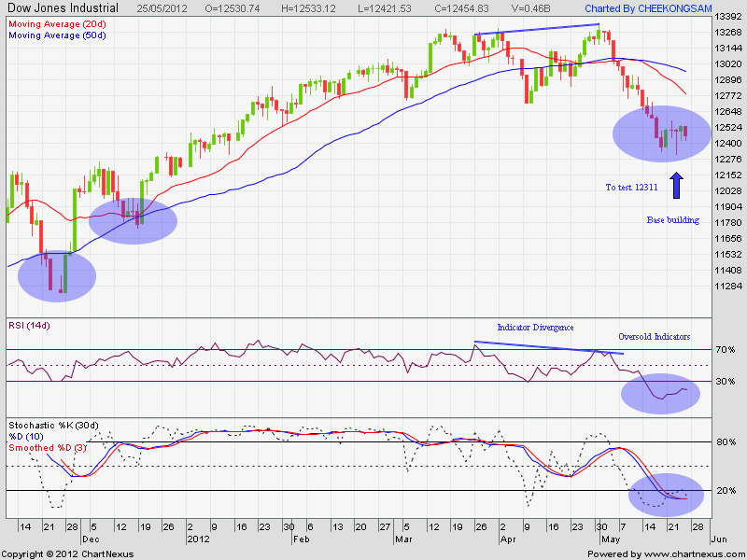Click the low value L=12421.53
The height and width of the screenshot is (560, 747).
pyautogui.click(x=384, y=8)
